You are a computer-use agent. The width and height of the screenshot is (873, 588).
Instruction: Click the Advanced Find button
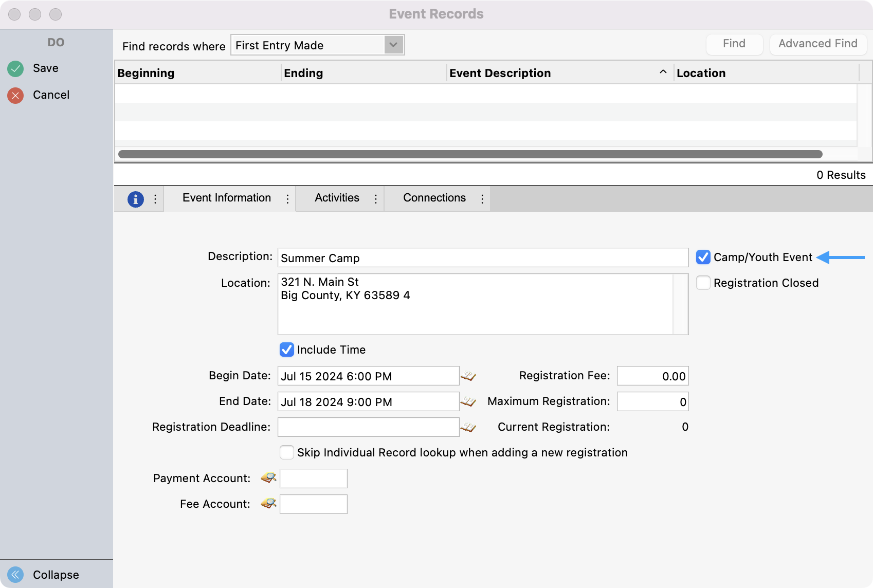click(817, 44)
